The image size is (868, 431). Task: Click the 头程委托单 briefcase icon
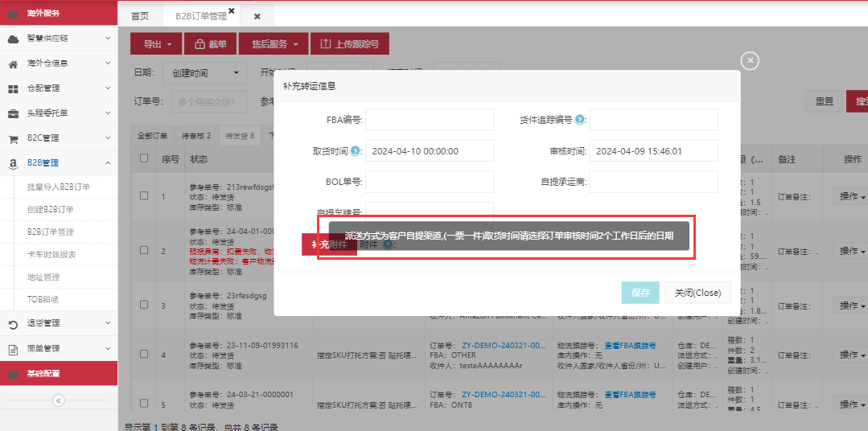click(13, 113)
